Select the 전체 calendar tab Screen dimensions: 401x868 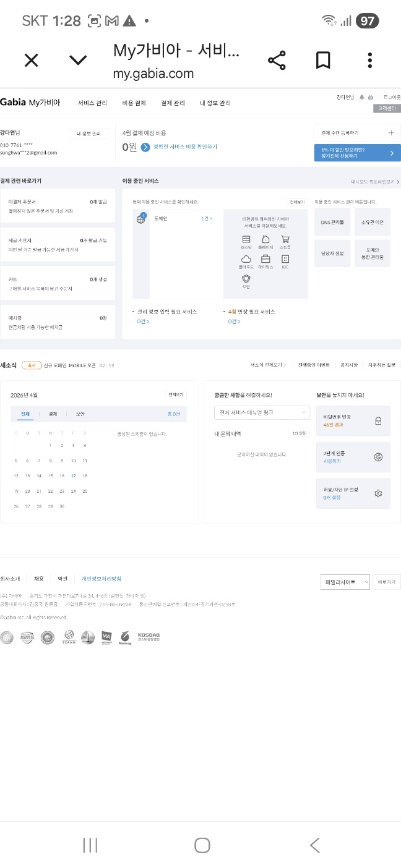coord(25,414)
